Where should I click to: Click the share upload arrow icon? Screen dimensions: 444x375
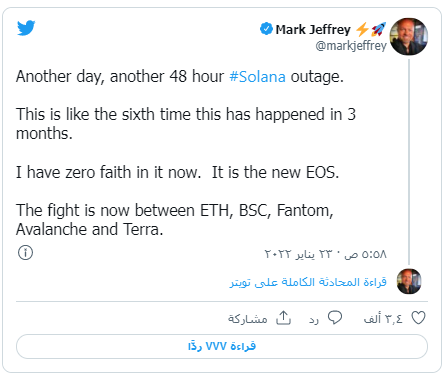click(283, 318)
